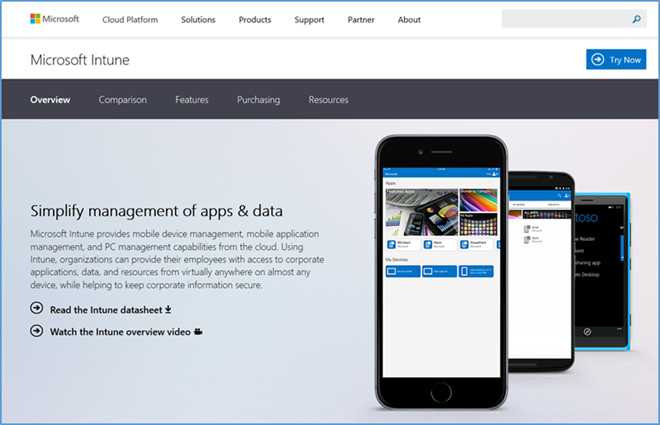Viewport: 660px width, 425px height.
Task: Click the Microsoft logo
Action: pos(54,19)
